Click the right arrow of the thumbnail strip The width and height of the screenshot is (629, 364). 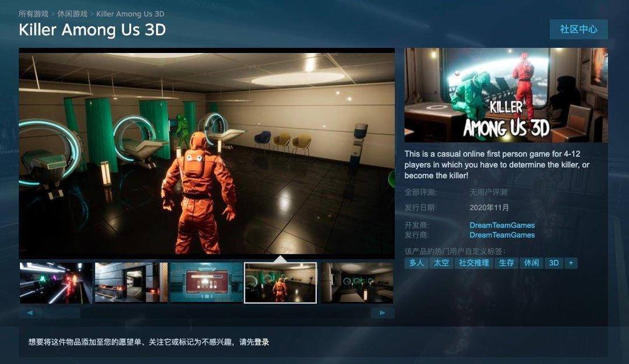[383, 313]
